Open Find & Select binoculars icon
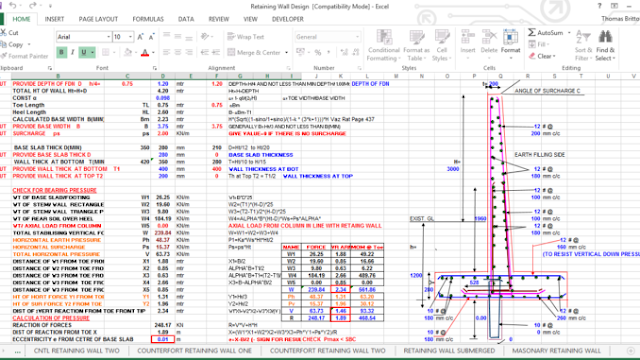 pyautogui.click(x=605, y=37)
